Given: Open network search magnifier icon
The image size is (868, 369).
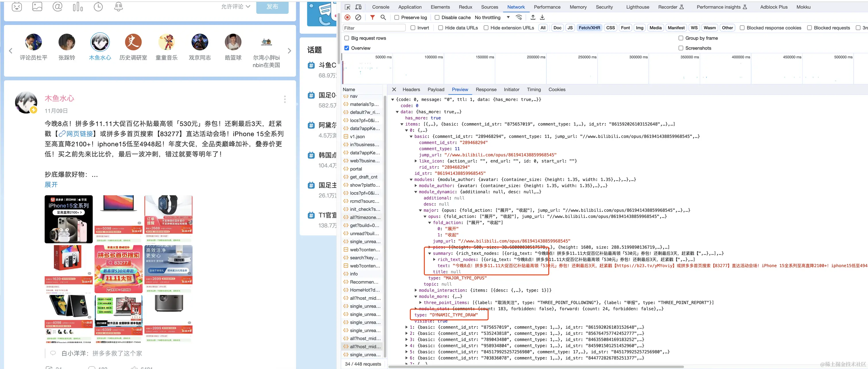Looking at the screenshot, I should [383, 17].
